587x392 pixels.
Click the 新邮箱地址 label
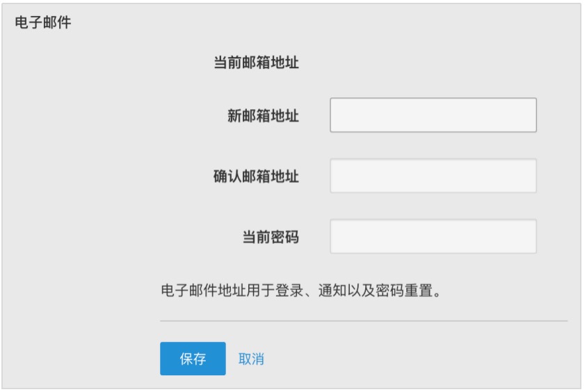coord(263,115)
